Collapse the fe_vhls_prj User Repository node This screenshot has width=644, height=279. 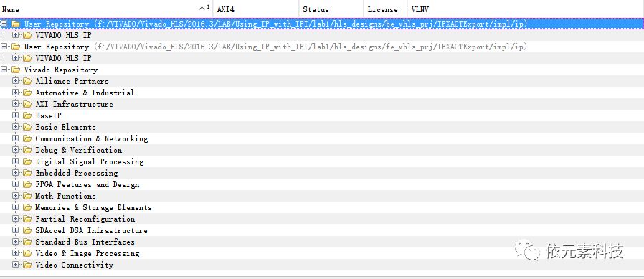tap(4, 47)
